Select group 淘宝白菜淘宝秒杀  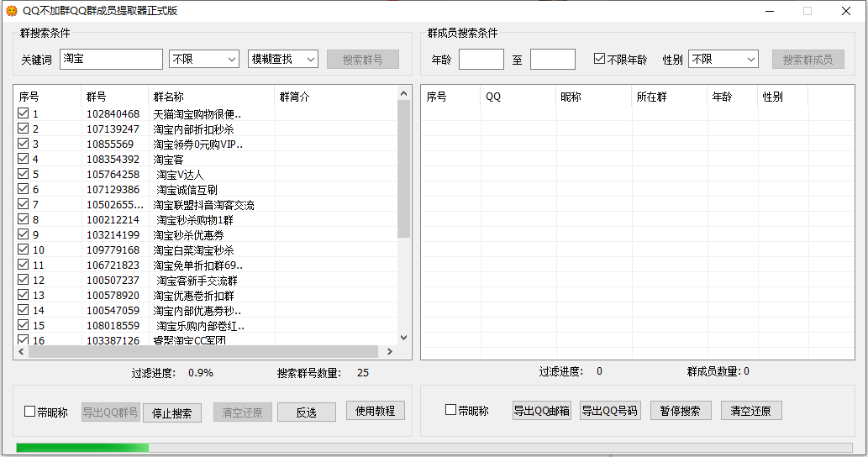pos(194,250)
